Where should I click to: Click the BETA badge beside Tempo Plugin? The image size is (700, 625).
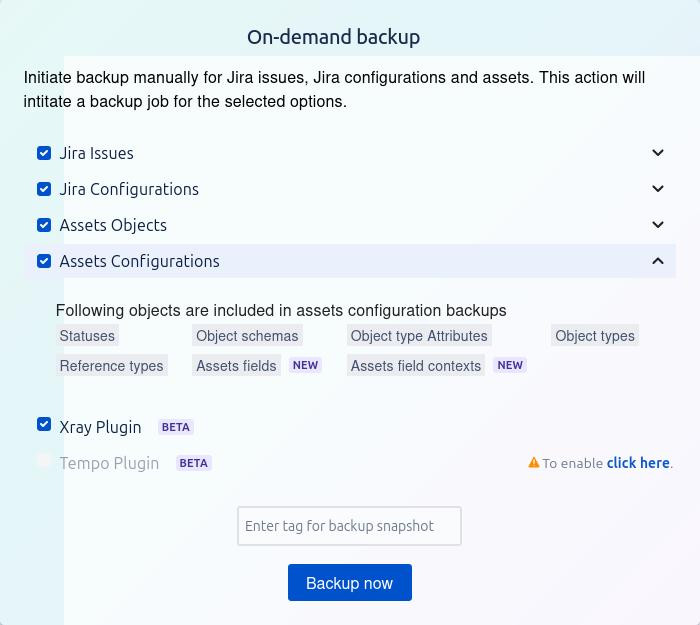pyautogui.click(x=194, y=463)
